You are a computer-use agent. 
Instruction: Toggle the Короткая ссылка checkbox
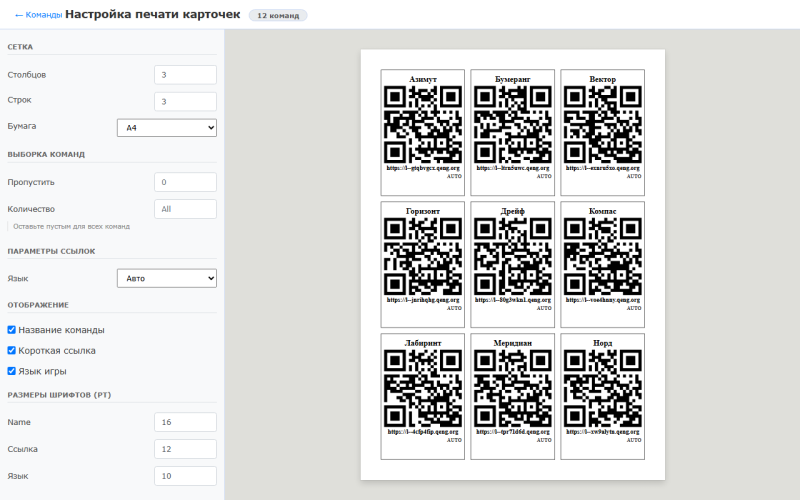(11, 351)
